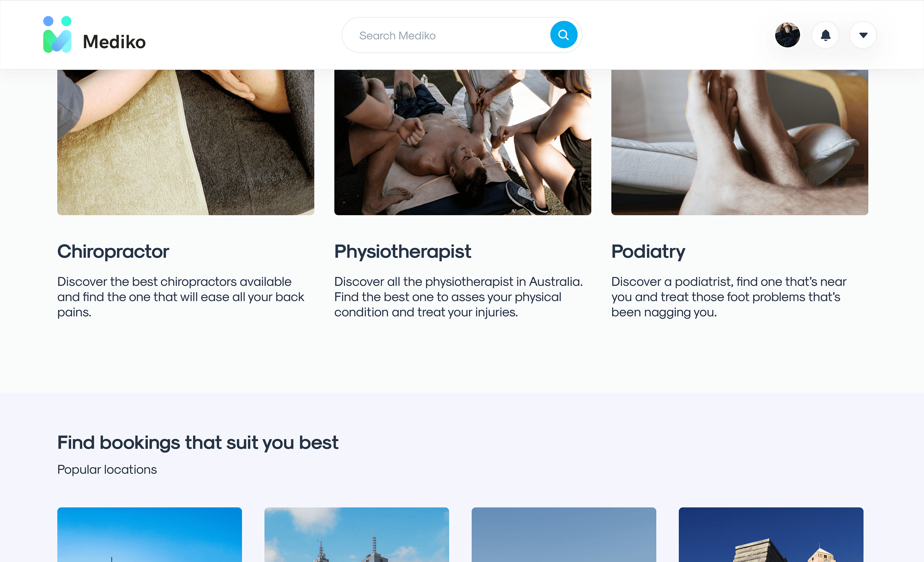The height and width of the screenshot is (562, 924).
Task: Open the third popular location image
Action: (x=564, y=535)
